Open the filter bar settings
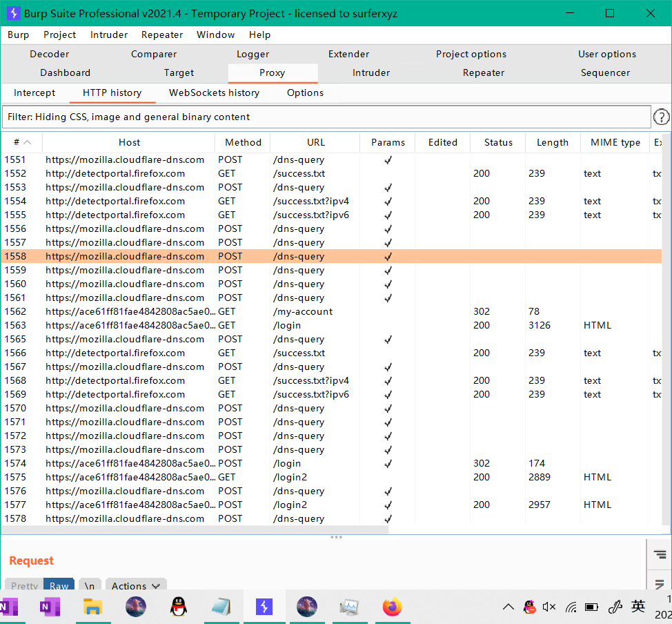Viewport: 672px width, 624px height. tap(326, 117)
